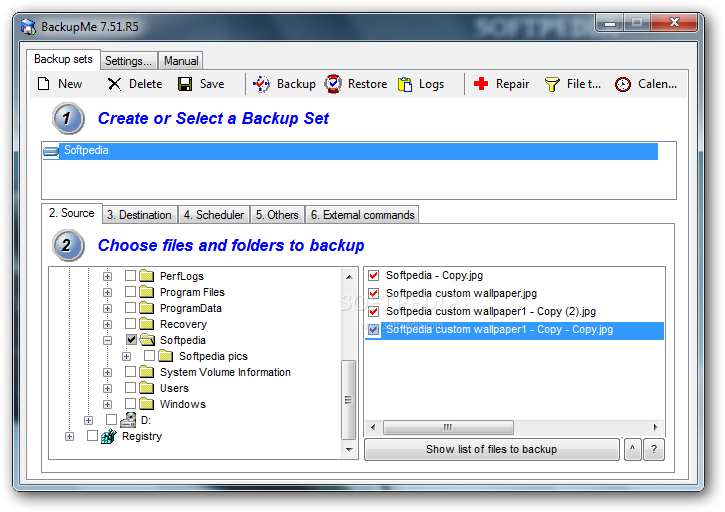Select the System Volume Information tree row

pos(225,372)
